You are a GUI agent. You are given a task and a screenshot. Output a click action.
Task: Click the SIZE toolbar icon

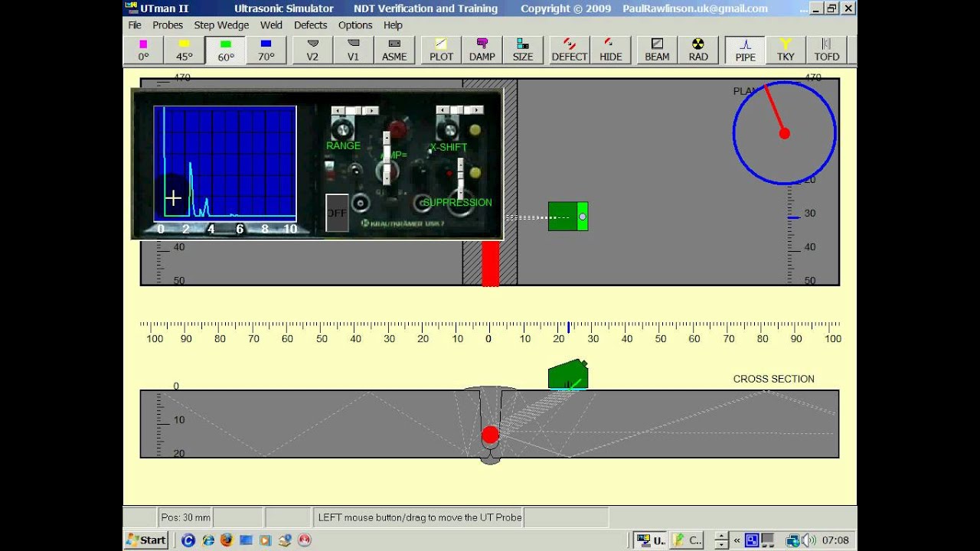point(523,50)
